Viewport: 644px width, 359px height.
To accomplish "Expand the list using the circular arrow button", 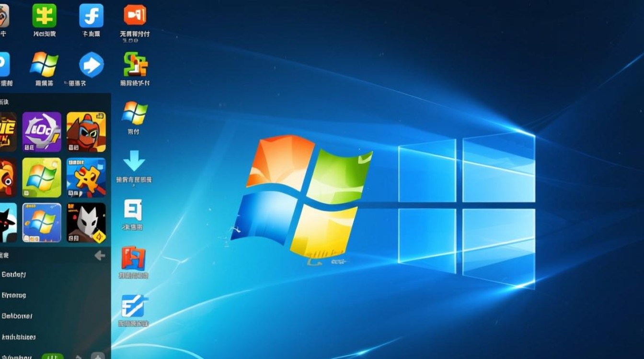I will [99, 356].
